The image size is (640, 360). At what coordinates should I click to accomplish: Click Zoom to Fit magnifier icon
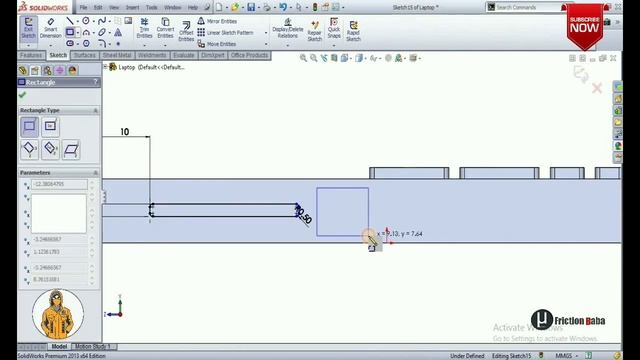[x=303, y=58]
